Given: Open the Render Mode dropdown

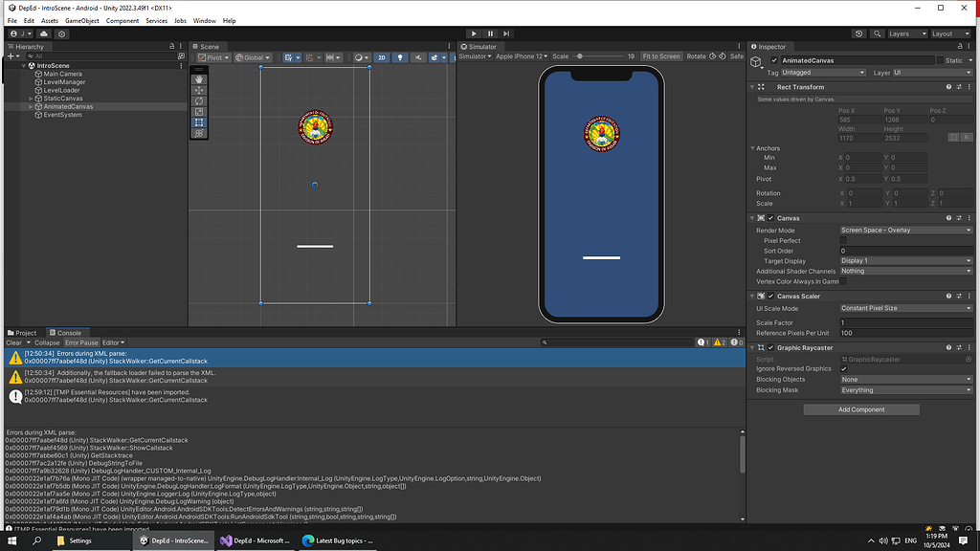Looking at the screenshot, I should click(x=905, y=231).
